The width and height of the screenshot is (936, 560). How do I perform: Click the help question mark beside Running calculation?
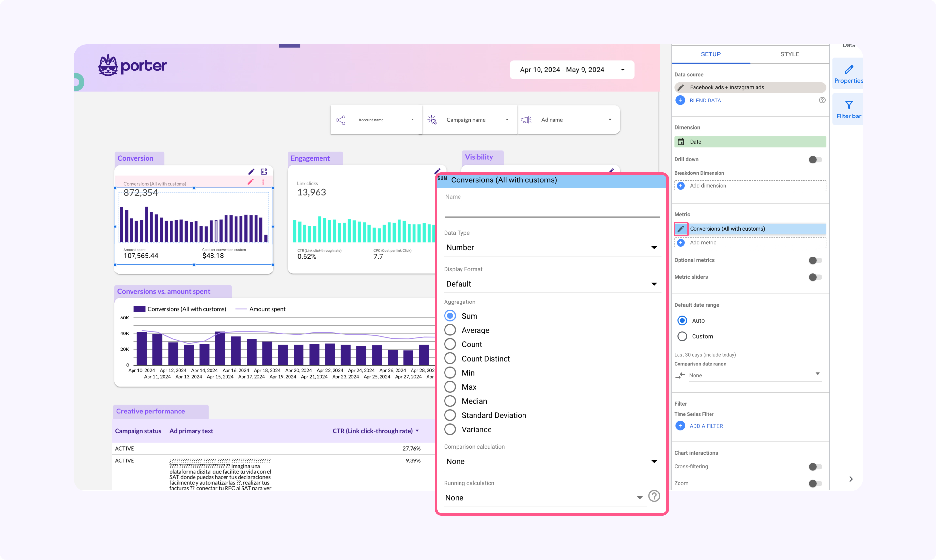[654, 496]
